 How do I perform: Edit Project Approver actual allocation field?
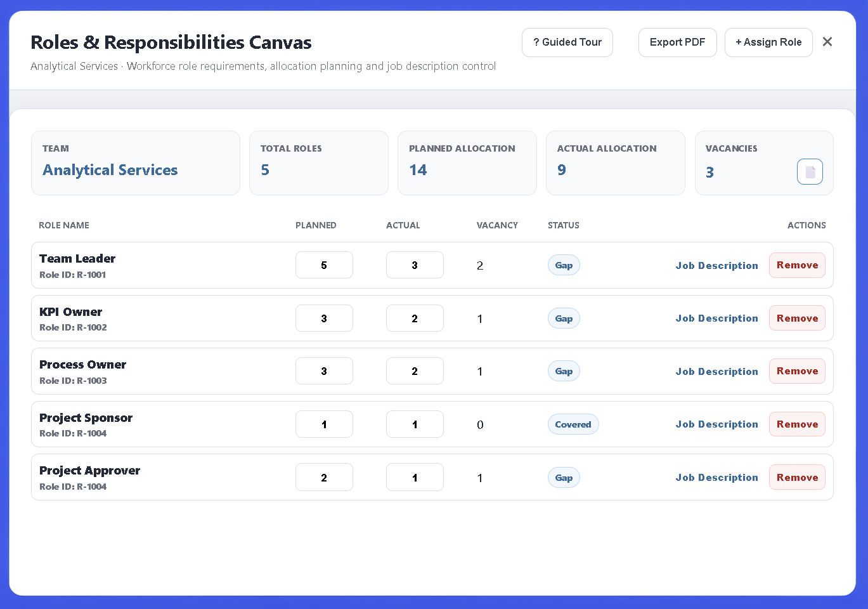tap(415, 478)
